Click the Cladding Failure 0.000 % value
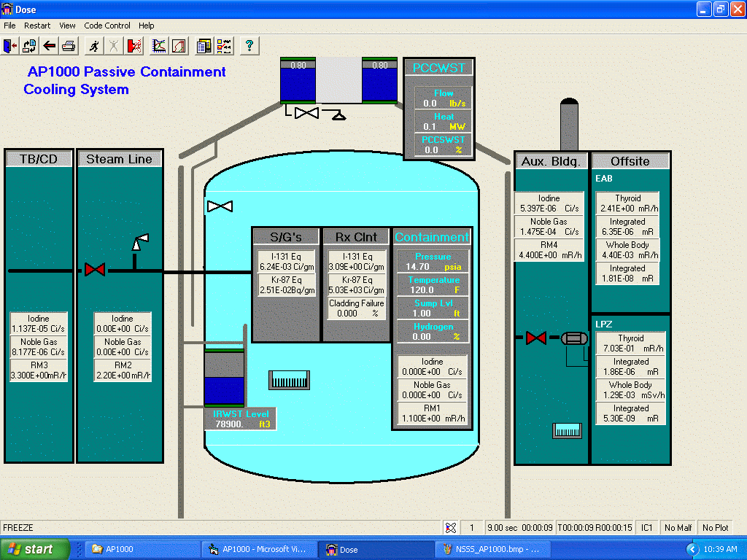 [356, 308]
